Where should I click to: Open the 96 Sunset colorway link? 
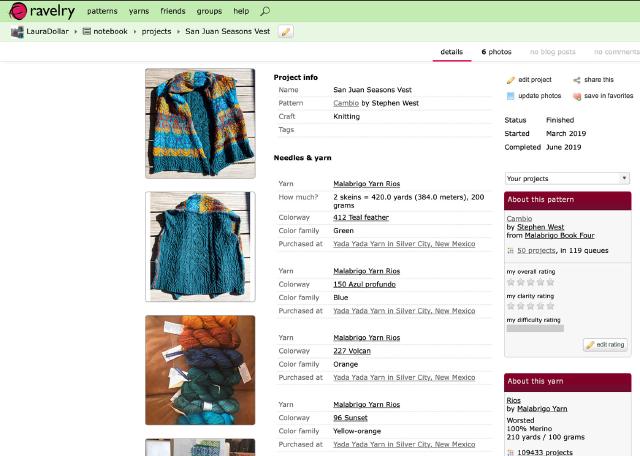click(350, 418)
